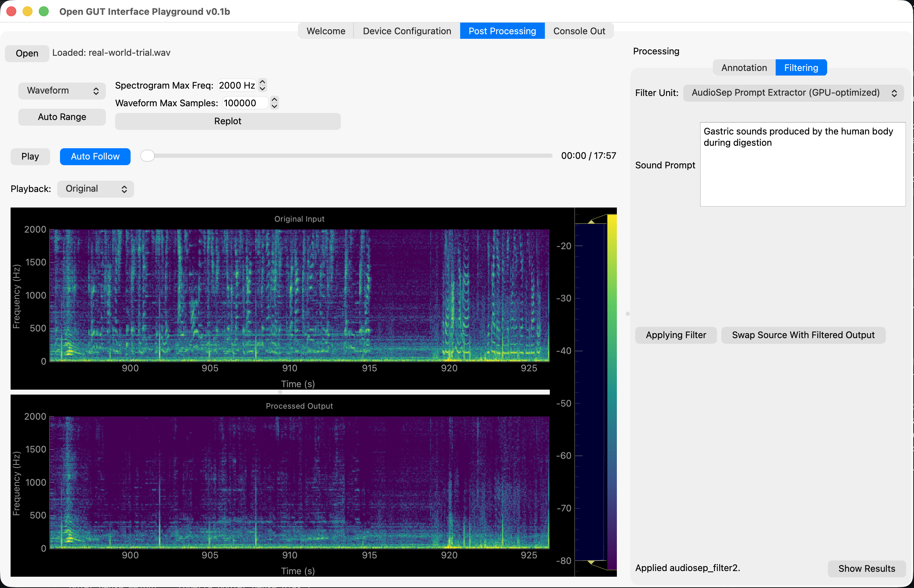Click the Spectrogram Max Freq: label
Viewport: 914px width, 588px height.
[x=164, y=85]
